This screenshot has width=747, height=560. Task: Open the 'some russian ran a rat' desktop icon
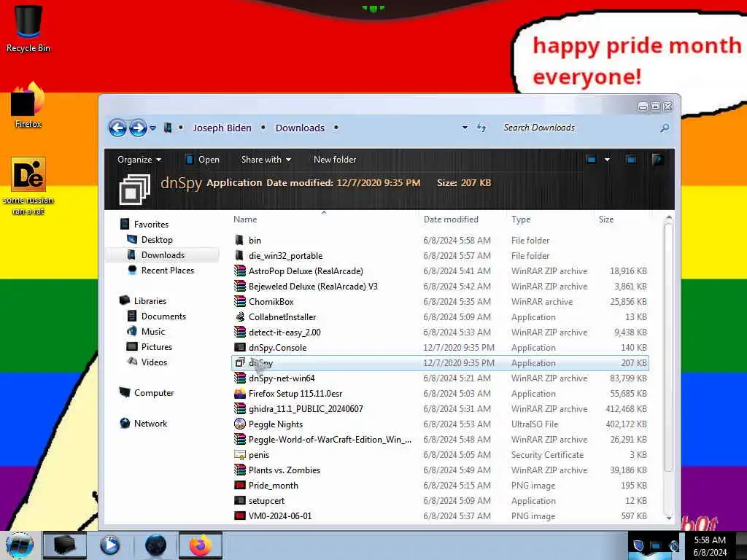(28, 186)
